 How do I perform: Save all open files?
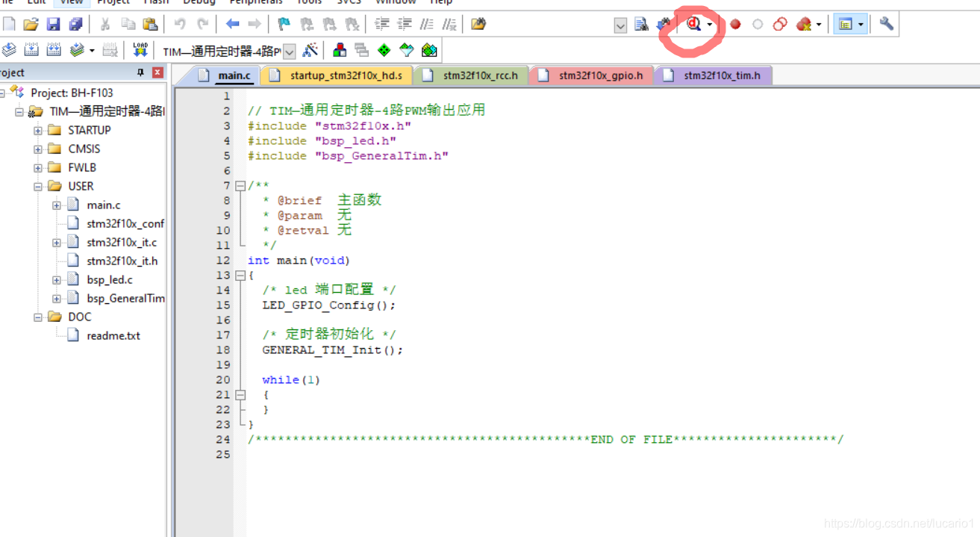75,25
